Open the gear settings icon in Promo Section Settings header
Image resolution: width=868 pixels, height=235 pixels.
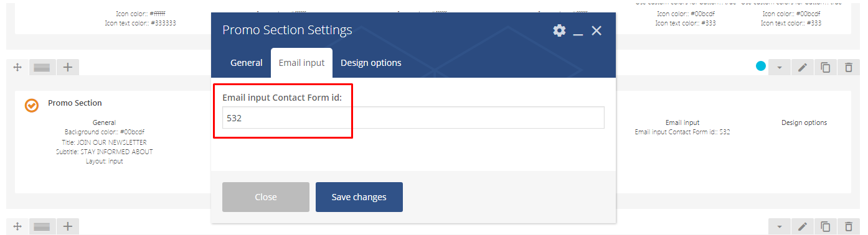coord(559,30)
